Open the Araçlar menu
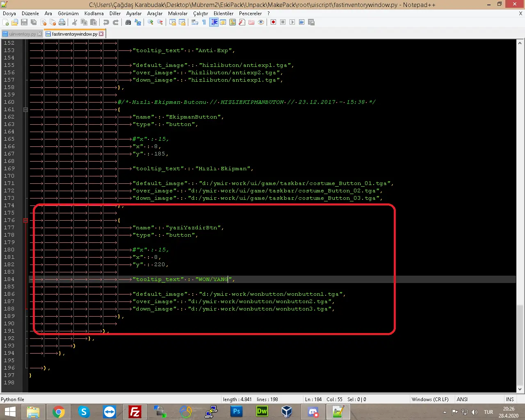 (155, 14)
